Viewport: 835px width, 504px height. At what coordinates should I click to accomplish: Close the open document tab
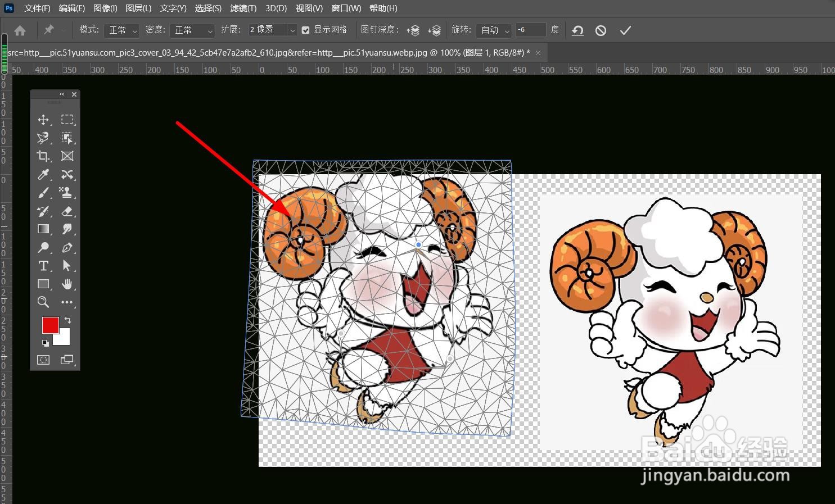pos(538,52)
